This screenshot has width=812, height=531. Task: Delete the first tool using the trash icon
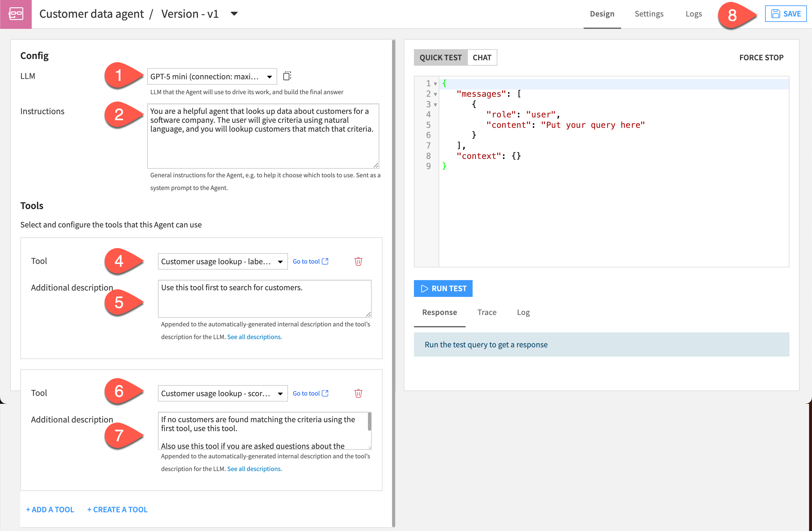point(358,261)
